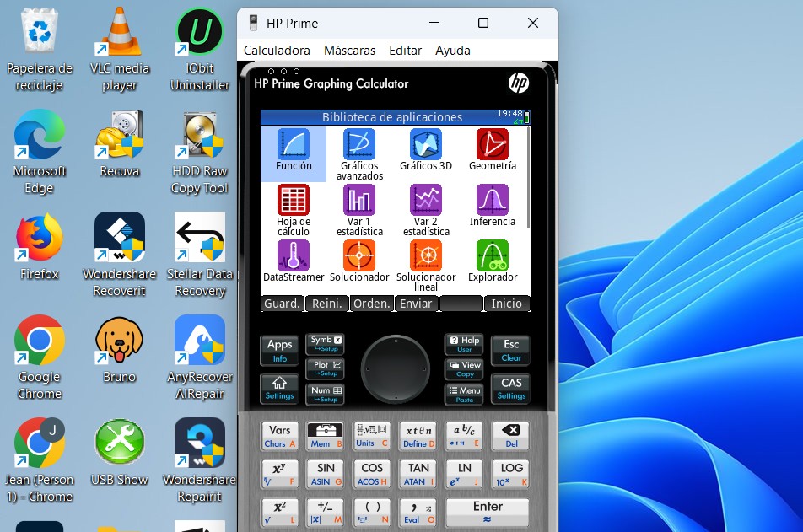Open the DataStreamer app
Image resolution: width=803 pixels, height=532 pixels.
tap(293, 257)
